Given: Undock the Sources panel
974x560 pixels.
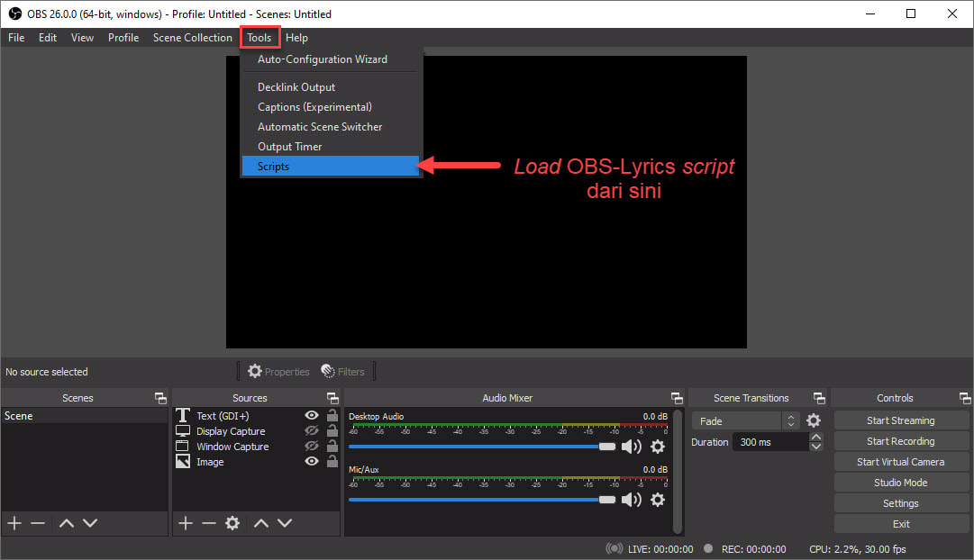Looking at the screenshot, I should pyautogui.click(x=332, y=398).
